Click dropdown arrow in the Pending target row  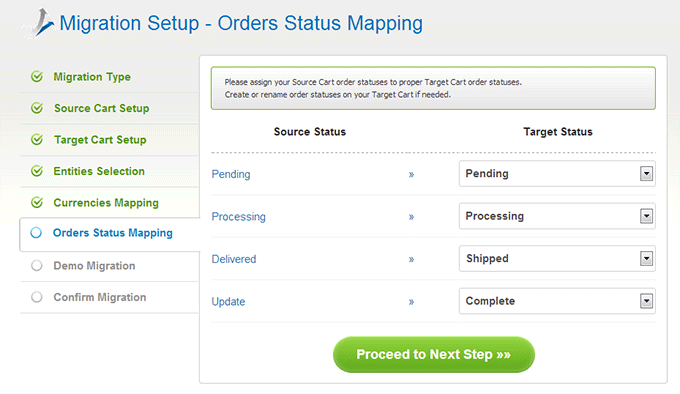(646, 174)
